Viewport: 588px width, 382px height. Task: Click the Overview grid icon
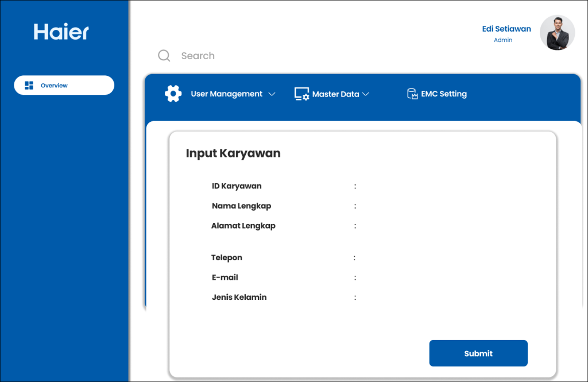[29, 86]
